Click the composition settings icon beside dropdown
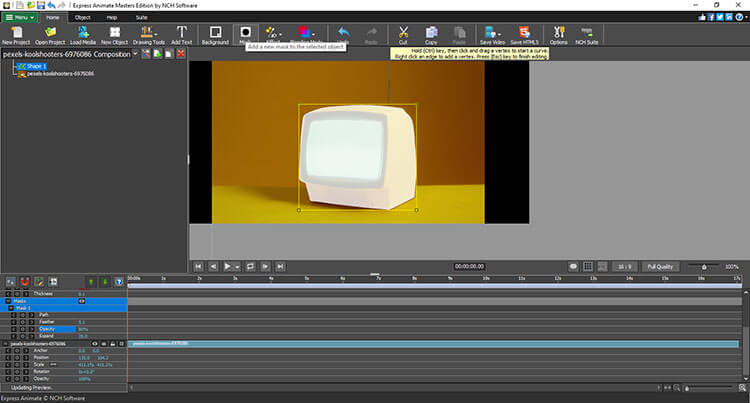 pos(145,54)
